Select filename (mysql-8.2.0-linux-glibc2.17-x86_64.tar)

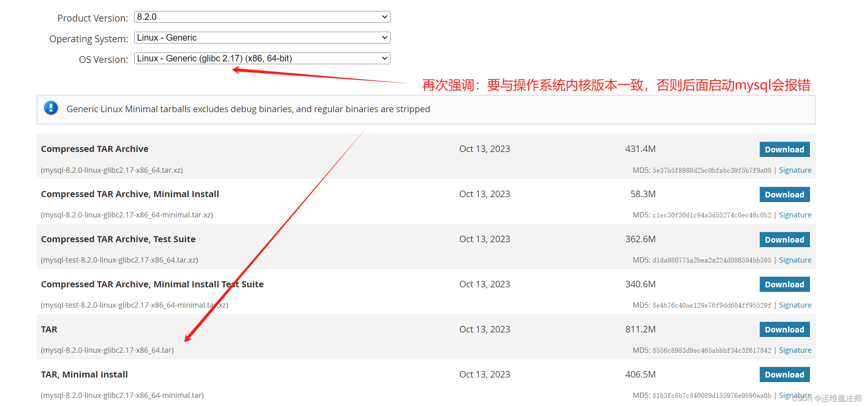point(107,350)
